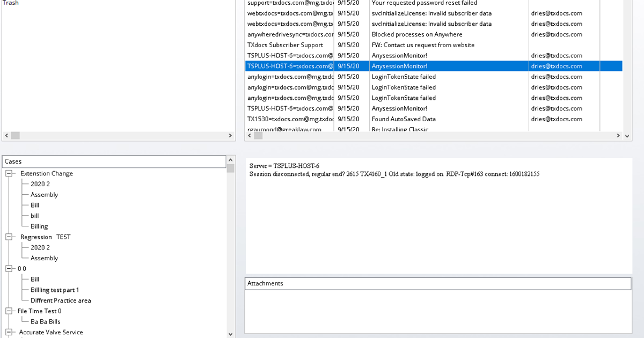Collapse the Regression TEST case node

[9, 237]
